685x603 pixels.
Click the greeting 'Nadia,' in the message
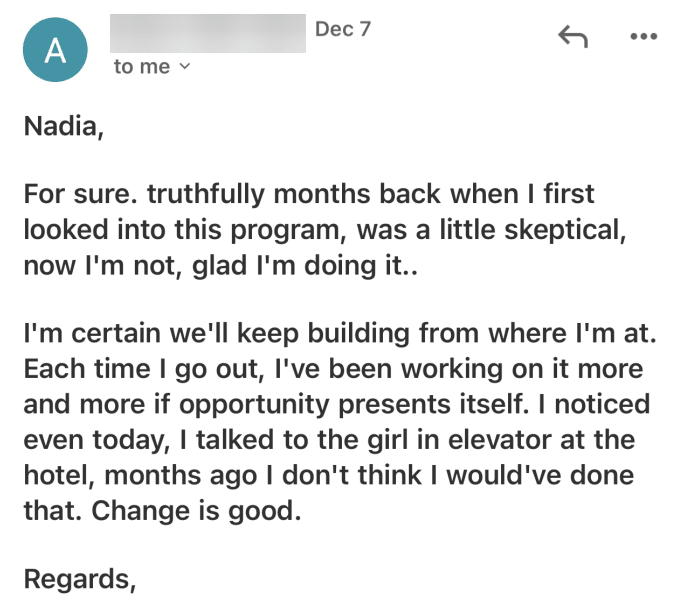(64, 127)
